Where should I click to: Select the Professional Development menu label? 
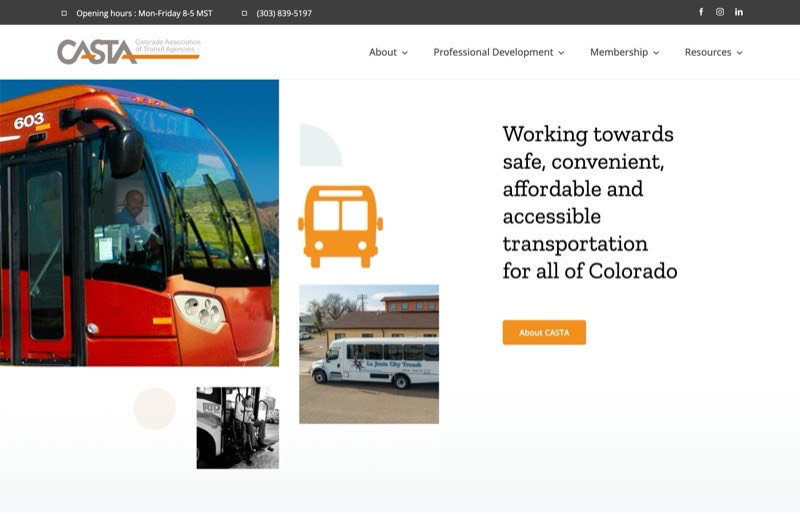(x=493, y=52)
